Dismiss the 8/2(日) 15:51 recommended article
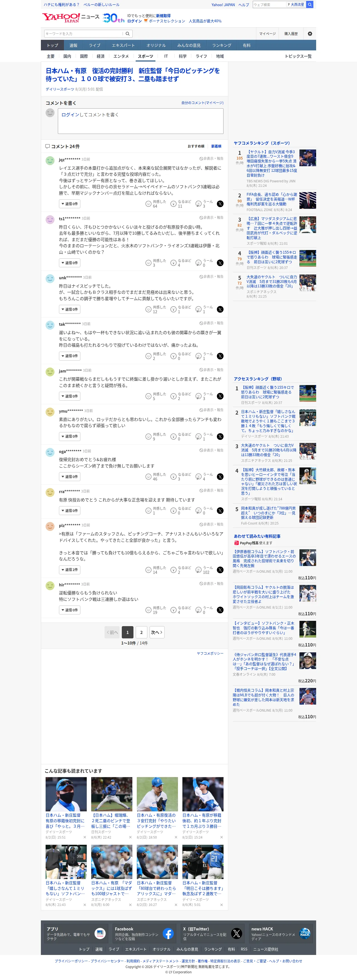Viewport: 357px width, 980px height. pos(85,837)
